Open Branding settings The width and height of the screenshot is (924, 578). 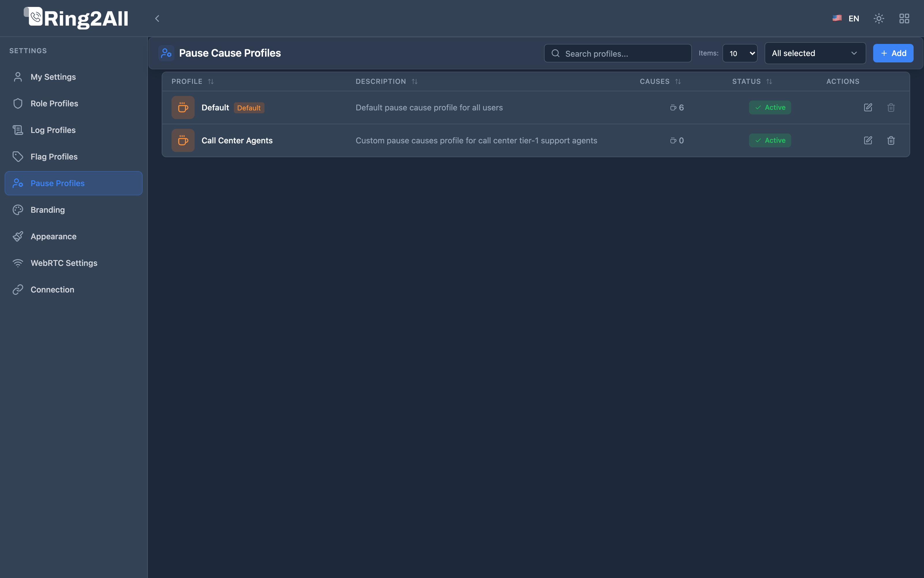pyautogui.click(x=73, y=210)
